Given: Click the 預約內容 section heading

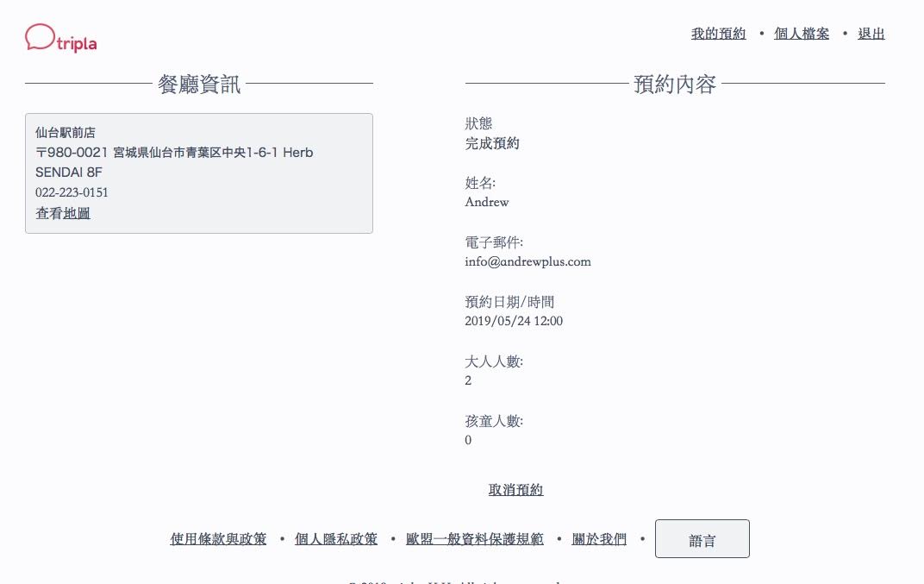Looking at the screenshot, I should tap(675, 84).
